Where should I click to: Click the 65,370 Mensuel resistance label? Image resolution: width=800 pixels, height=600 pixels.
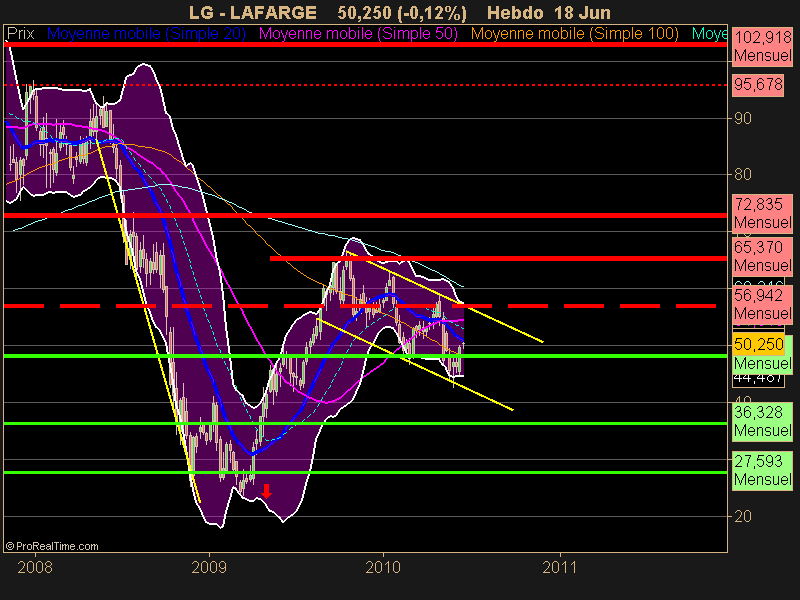pyautogui.click(x=762, y=256)
